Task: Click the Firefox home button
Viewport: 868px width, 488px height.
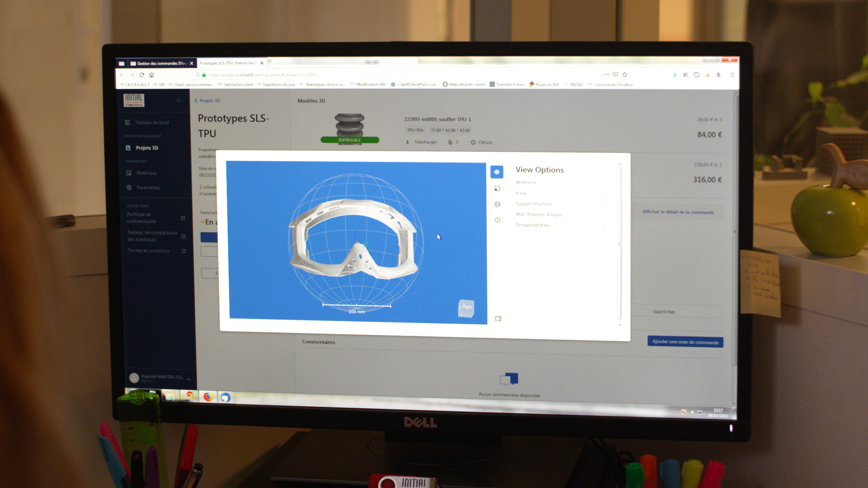Action: tap(152, 75)
